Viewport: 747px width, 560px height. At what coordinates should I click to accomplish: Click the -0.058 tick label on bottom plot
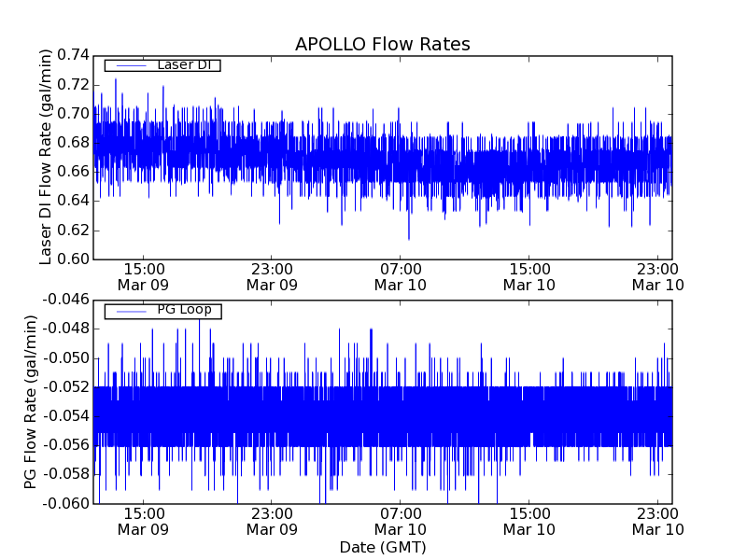coord(65,474)
